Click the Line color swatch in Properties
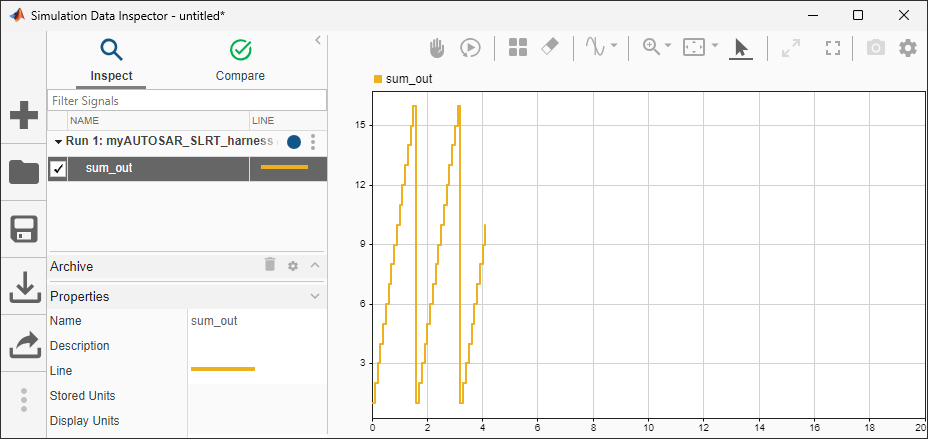Image resolution: width=928 pixels, height=439 pixels. click(223, 370)
